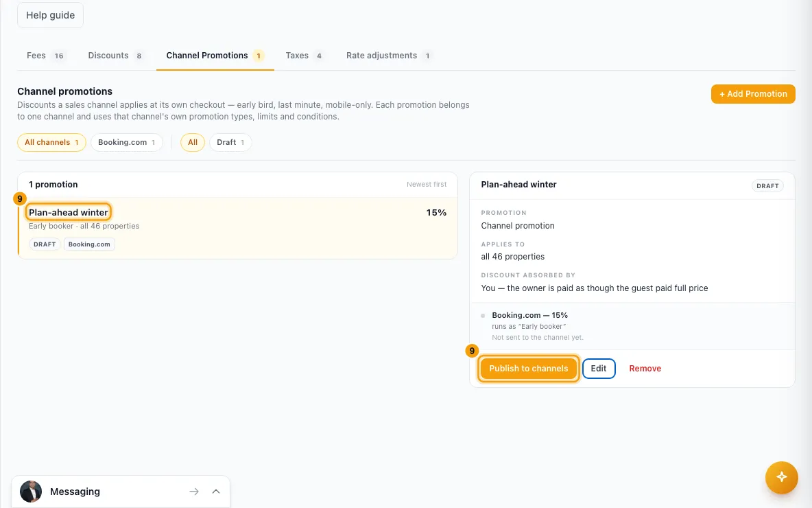Viewport: 812px width, 508px height.
Task: Click the Messaging arrow icon
Action: click(193, 492)
